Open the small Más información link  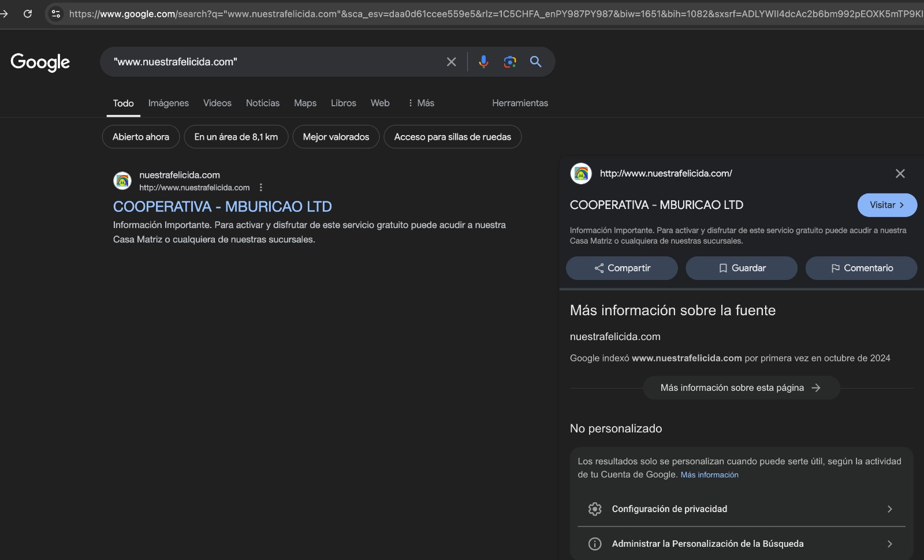coord(709,475)
